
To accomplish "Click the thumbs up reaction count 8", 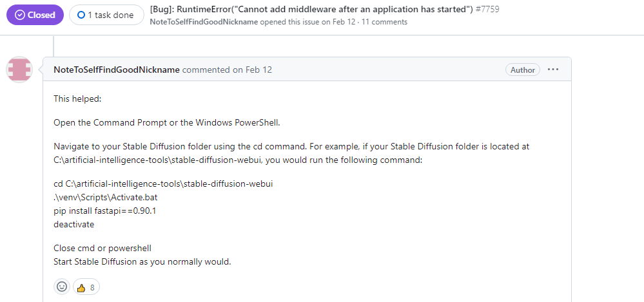I will pos(93,287).
